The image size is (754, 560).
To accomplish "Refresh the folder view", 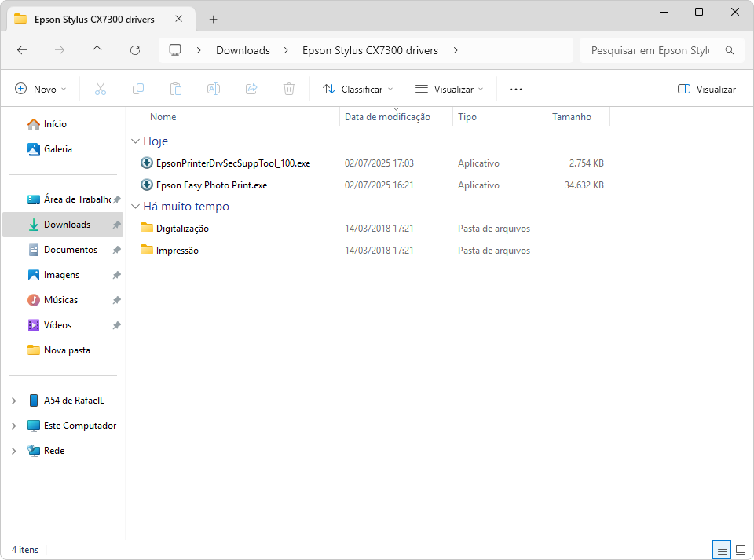I will pyautogui.click(x=135, y=50).
